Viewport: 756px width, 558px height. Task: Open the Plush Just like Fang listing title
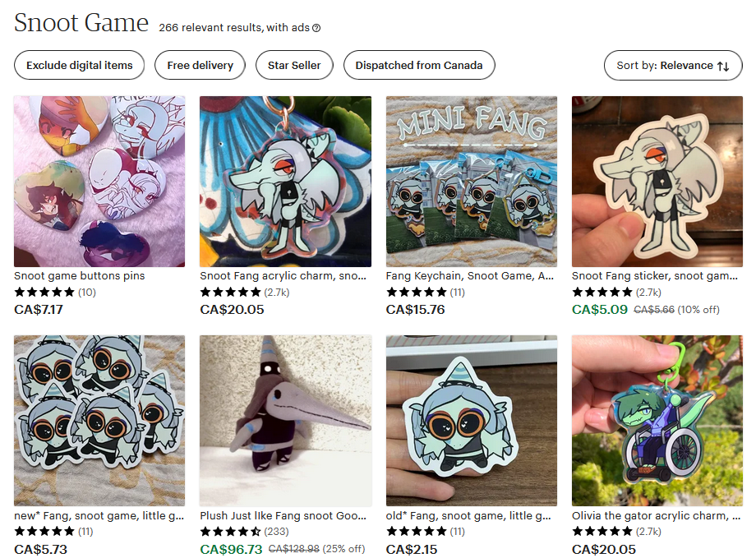[x=283, y=515]
